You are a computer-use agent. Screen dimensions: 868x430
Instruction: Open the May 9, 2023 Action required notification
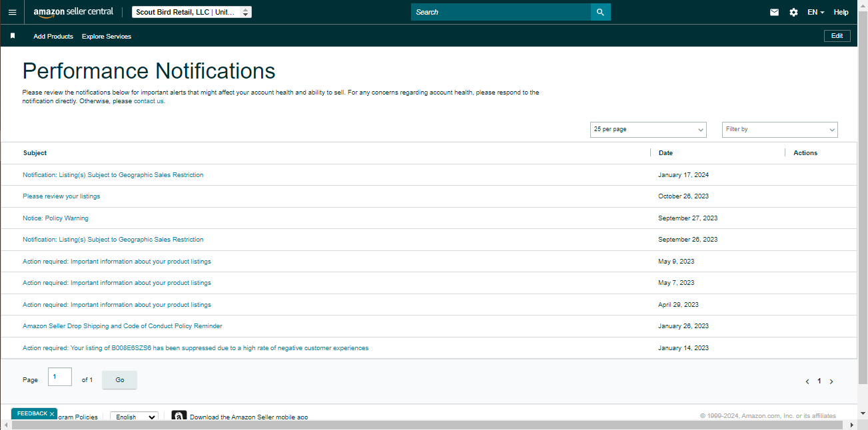117,262
